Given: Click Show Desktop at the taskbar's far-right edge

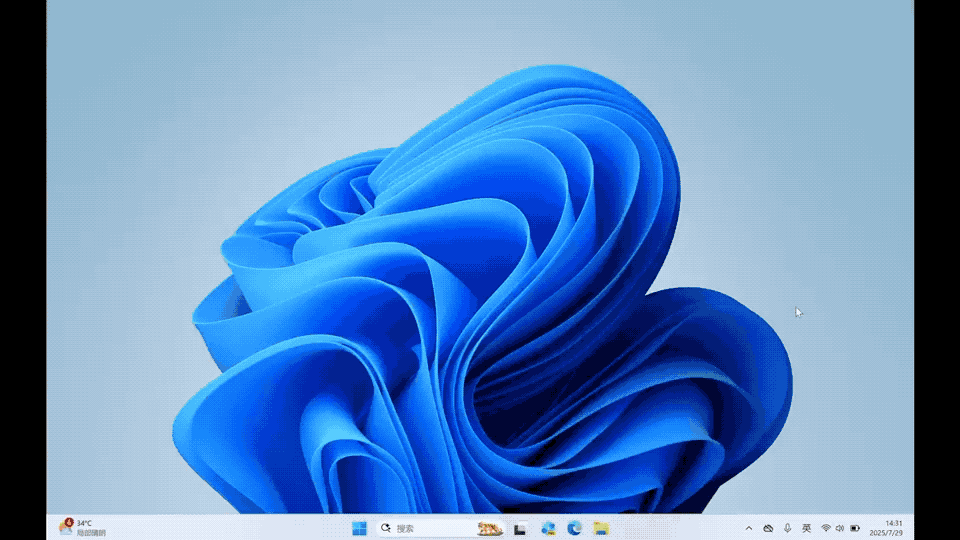Looking at the screenshot, I should (x=911, y=528).
